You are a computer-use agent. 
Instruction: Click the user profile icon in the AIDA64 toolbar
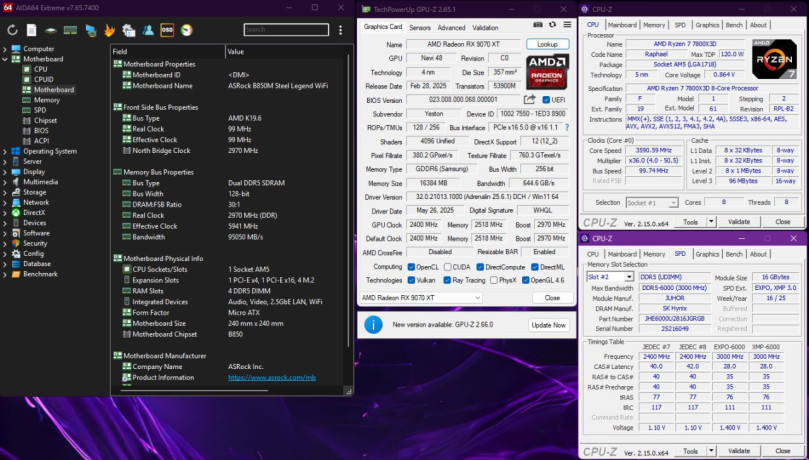point(148,30)
